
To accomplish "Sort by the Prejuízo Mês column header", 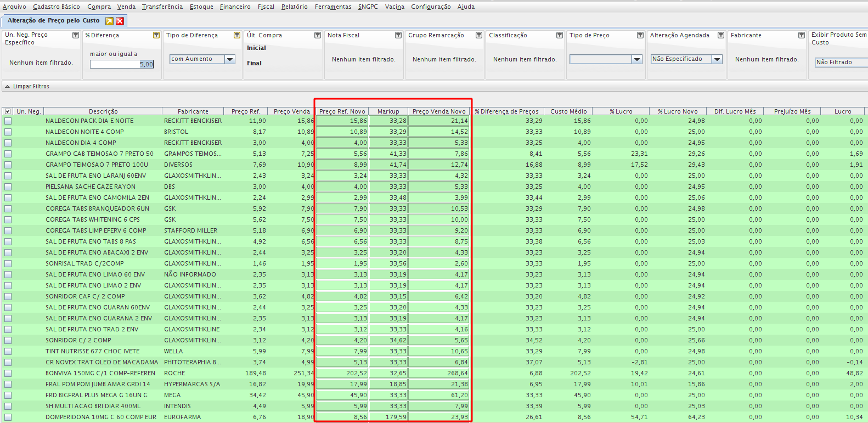I will coord(792,111).
